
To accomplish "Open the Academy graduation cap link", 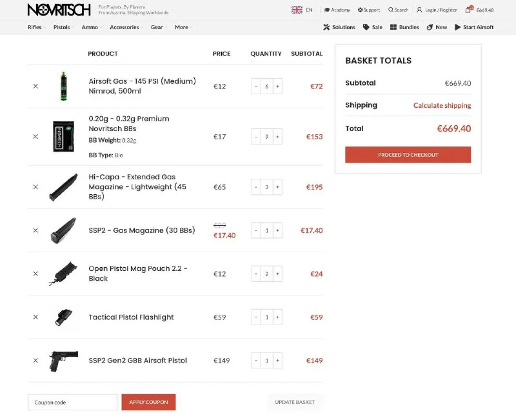I will pos(327,10).
